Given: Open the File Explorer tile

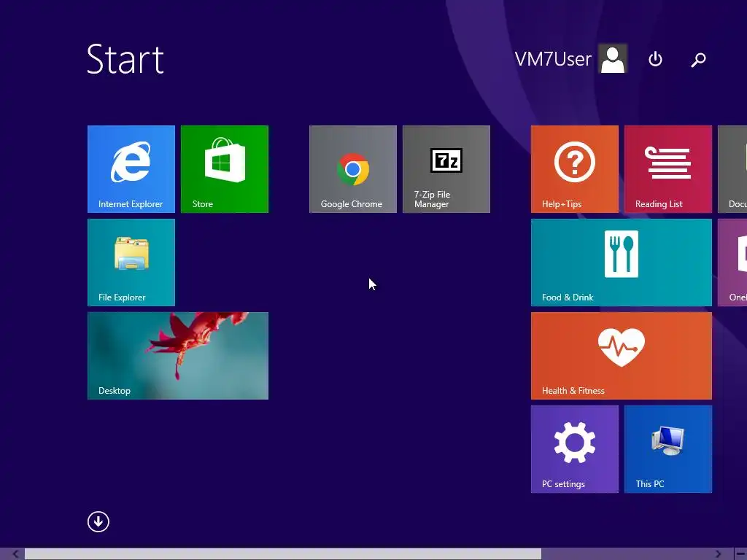Looking at the screenshot, I should pyautogui.click(x=131, y=262).
